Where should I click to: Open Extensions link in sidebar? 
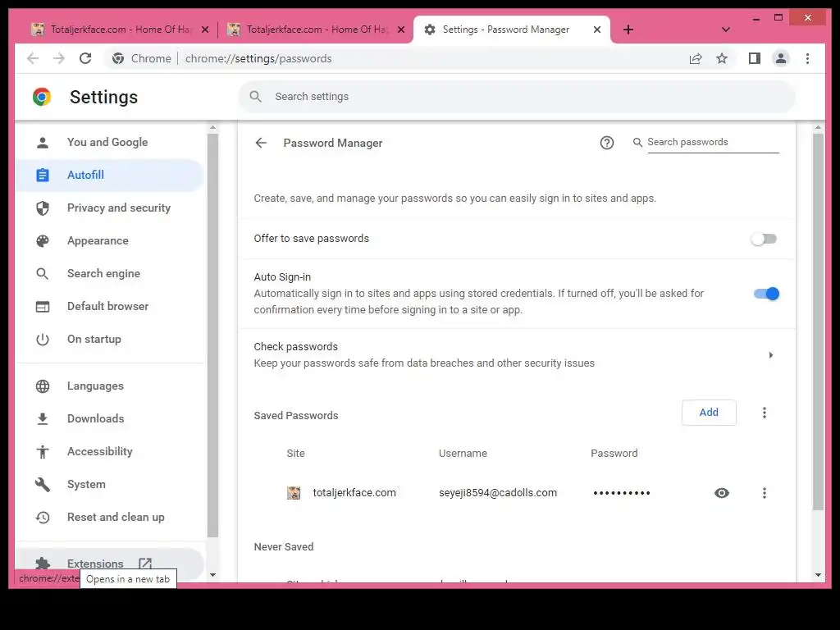click(110, 564)
